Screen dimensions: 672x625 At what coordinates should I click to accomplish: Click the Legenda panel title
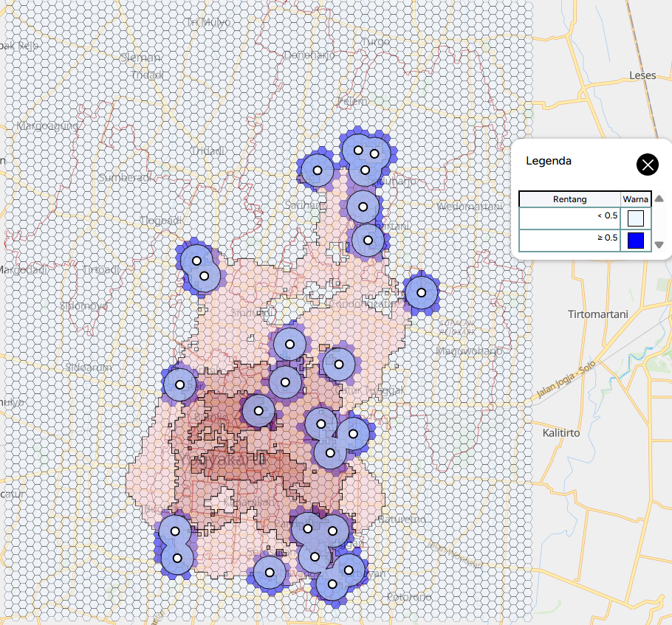click(x=549, y=161)
